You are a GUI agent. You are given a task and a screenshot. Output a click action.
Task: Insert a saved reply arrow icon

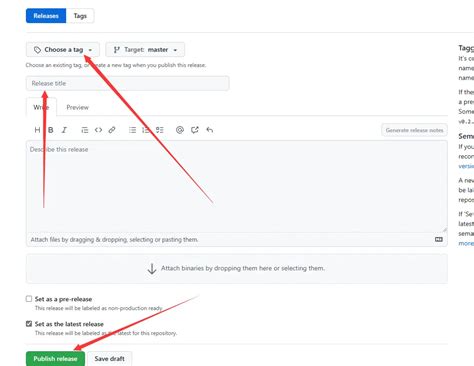click(210, 130)
